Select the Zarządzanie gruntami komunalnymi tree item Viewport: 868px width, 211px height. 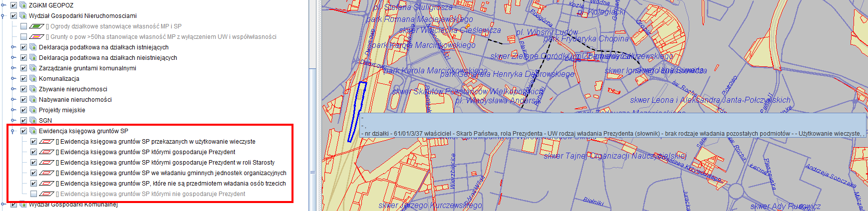pyautogui.click(x=87, y=68)
